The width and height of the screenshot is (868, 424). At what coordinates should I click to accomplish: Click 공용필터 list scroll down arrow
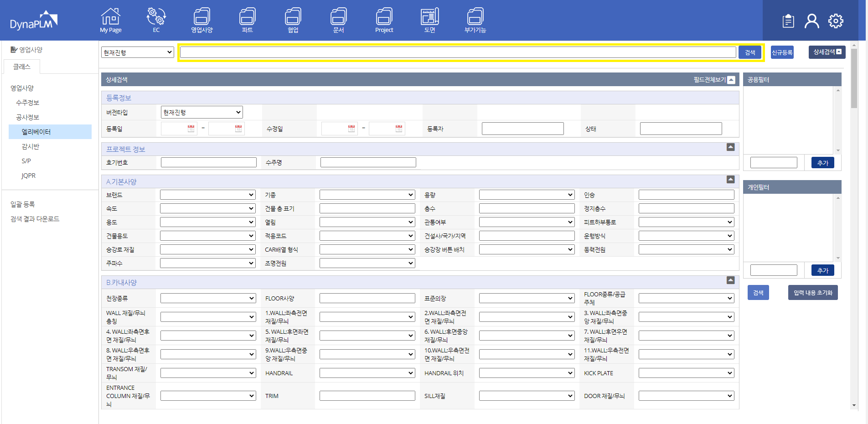tap(838, 151)
